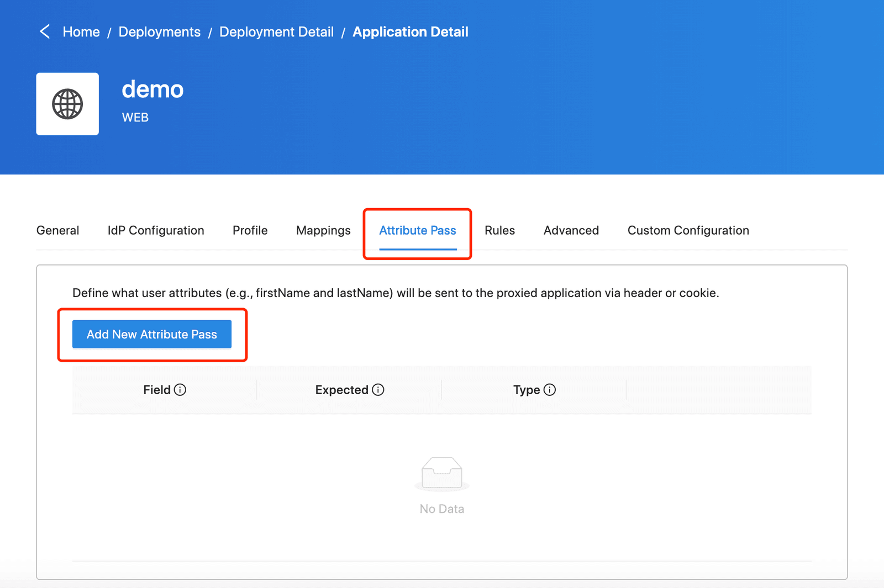Open Deployment Detail breadcrumb link
884x588 pixels.
tap(276, 32)
